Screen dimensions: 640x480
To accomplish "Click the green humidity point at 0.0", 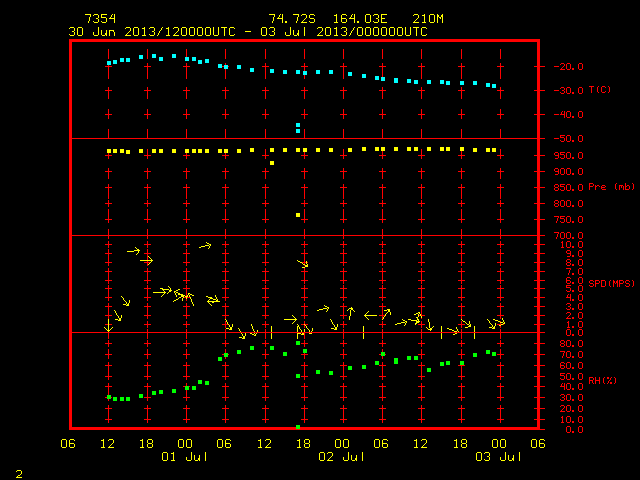I will click(298, 427).
